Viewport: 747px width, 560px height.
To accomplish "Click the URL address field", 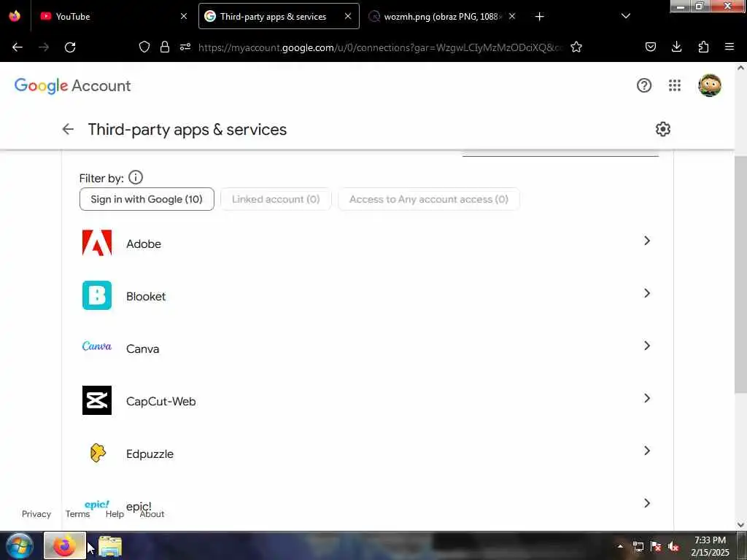I will 380,47.
